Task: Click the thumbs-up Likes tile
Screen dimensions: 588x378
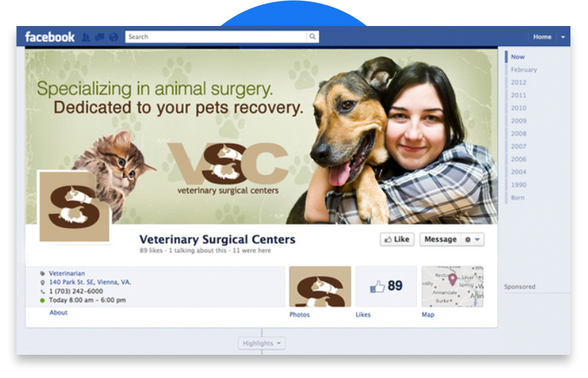Action: pyautogui.click(x=386, y=287)
